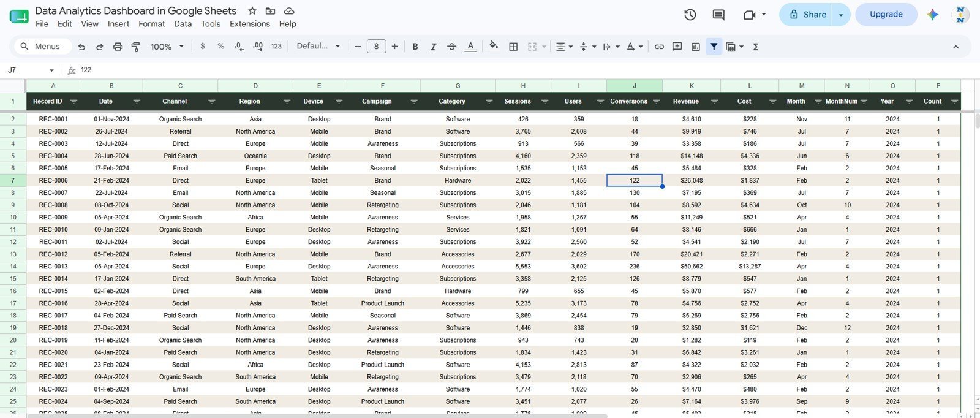
Task: Open the Google Sheets home logo
Action: click(19, 17)
